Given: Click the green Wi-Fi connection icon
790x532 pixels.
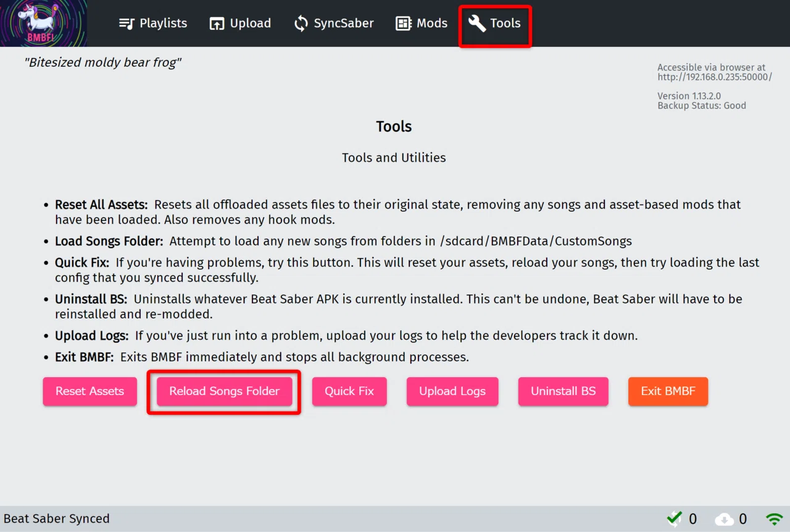Looking at the screenshot, I should coord(774,519).
